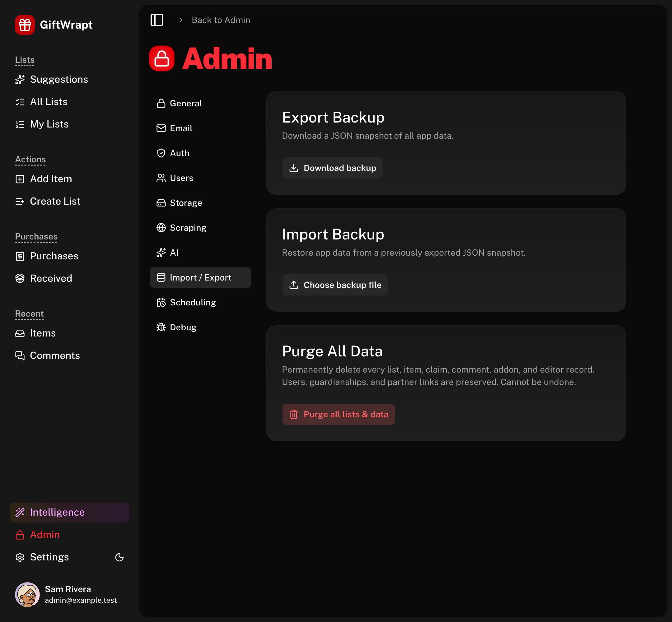
Task: Go back via Back to Admin link
Action: coord(221,20)
